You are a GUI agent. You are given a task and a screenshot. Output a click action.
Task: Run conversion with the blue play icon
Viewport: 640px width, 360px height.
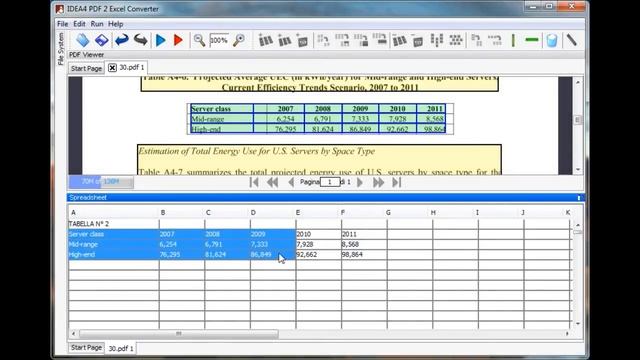coord(160,40)
